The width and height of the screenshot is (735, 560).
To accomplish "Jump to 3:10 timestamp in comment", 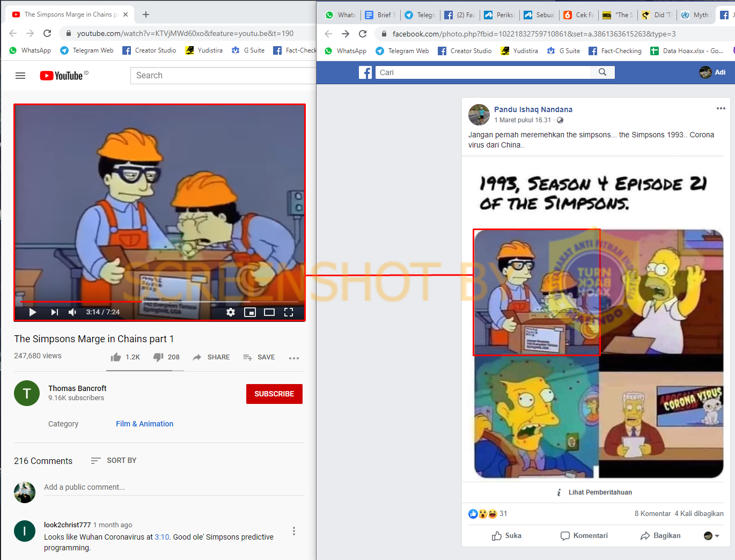I will click(162, 537).
